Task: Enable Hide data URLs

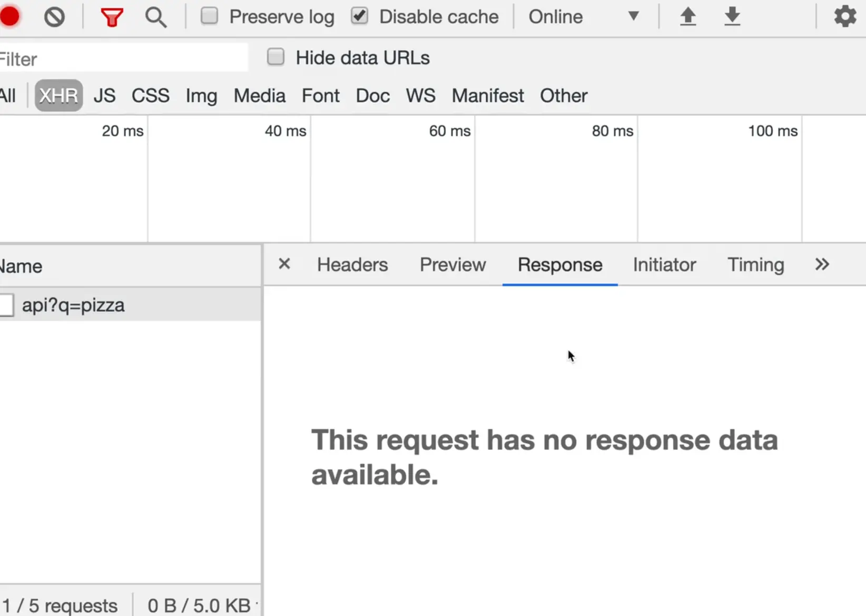Action: [275, 56]
